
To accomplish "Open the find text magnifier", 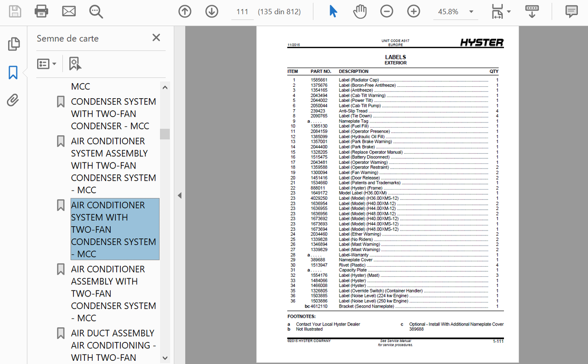I will click(x=96, y=11).
